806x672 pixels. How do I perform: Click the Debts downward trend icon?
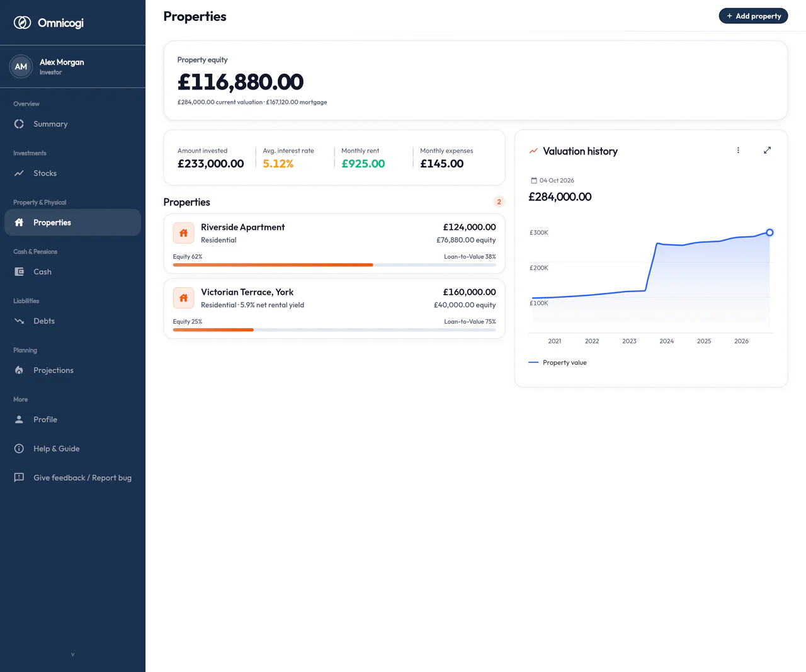pos(19,321)
